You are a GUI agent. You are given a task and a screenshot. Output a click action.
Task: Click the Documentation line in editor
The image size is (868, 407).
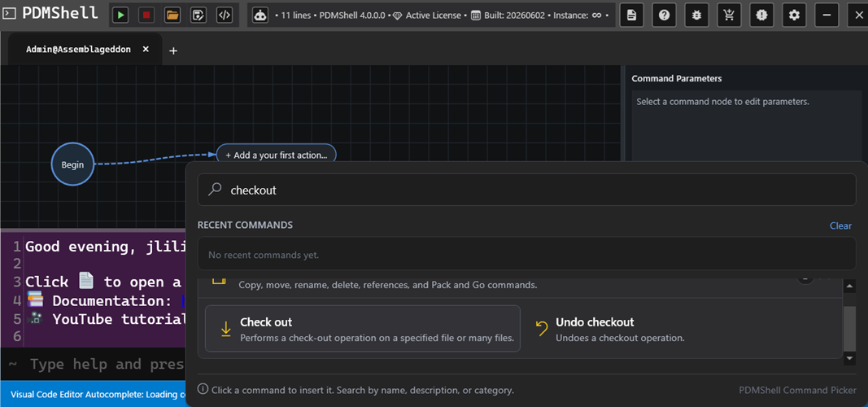point(106,300)
